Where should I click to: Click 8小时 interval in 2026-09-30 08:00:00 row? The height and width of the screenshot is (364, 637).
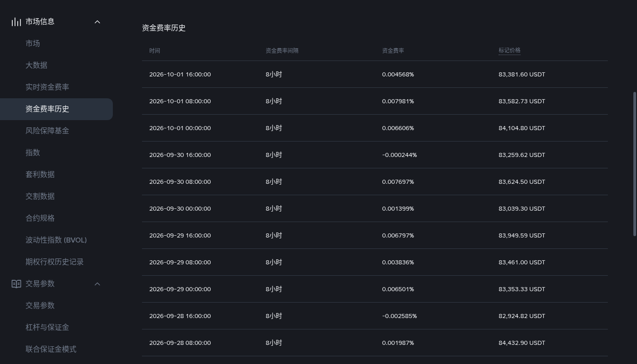tap(274, 182)
